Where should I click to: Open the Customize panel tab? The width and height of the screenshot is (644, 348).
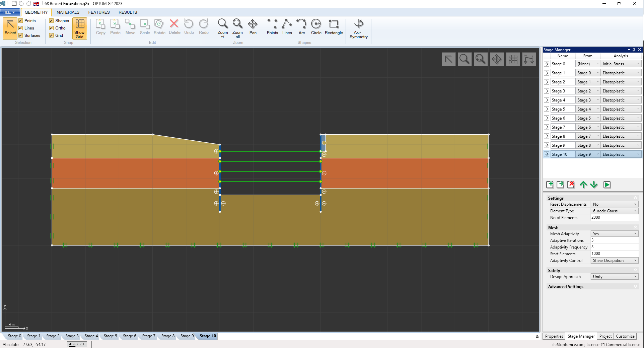click(625, 336)
